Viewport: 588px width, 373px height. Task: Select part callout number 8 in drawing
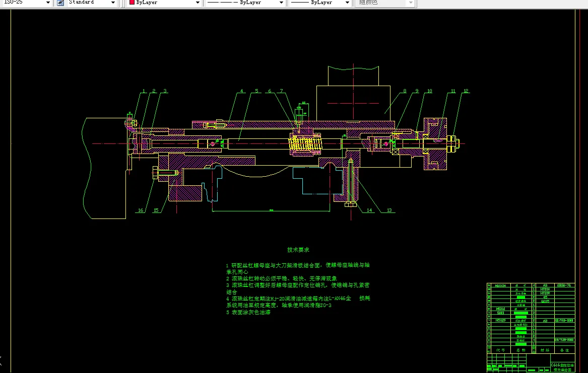click(405, 91)
